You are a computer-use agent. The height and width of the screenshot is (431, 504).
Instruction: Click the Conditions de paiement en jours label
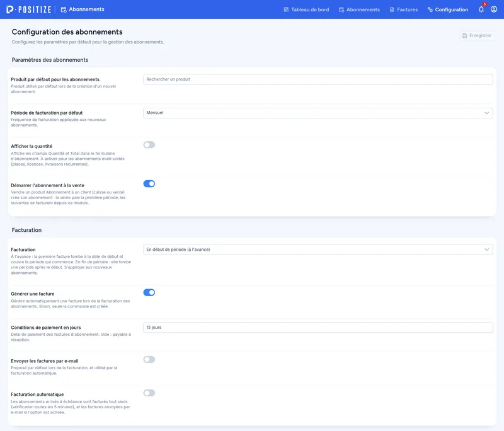click(x=45, y=328)
